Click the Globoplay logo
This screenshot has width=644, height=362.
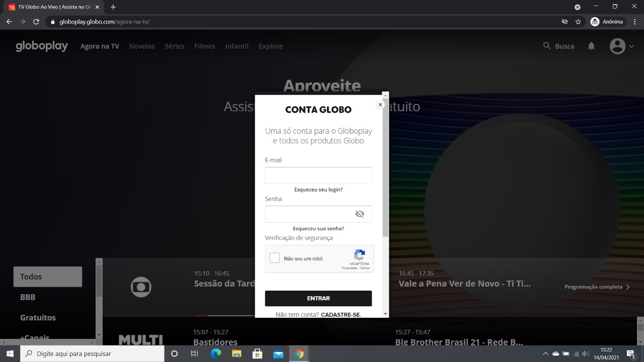pyautogui.click(x=42, y=46)
